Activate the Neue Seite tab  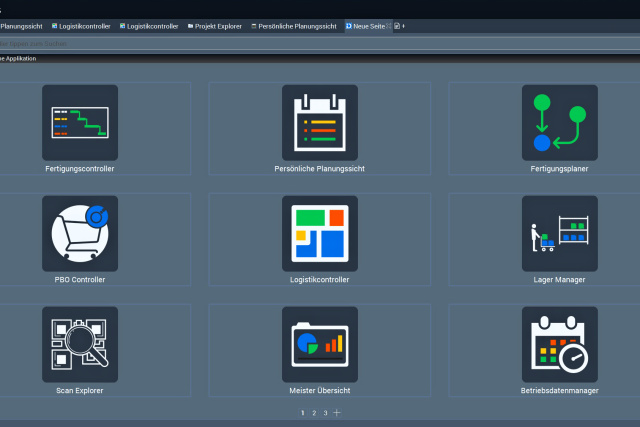(x=367, y=26)
